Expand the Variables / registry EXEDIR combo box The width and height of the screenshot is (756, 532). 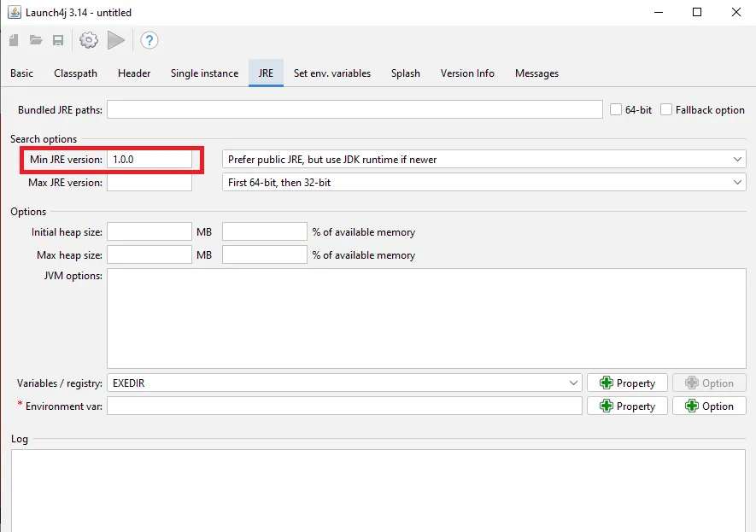click(x=344, y=383)
